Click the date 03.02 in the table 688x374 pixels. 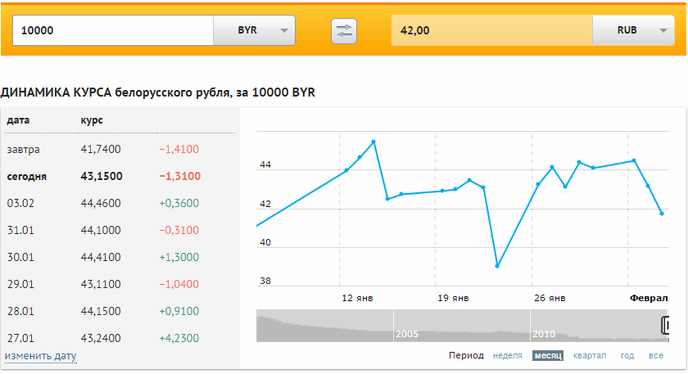(x=20, y=203)
